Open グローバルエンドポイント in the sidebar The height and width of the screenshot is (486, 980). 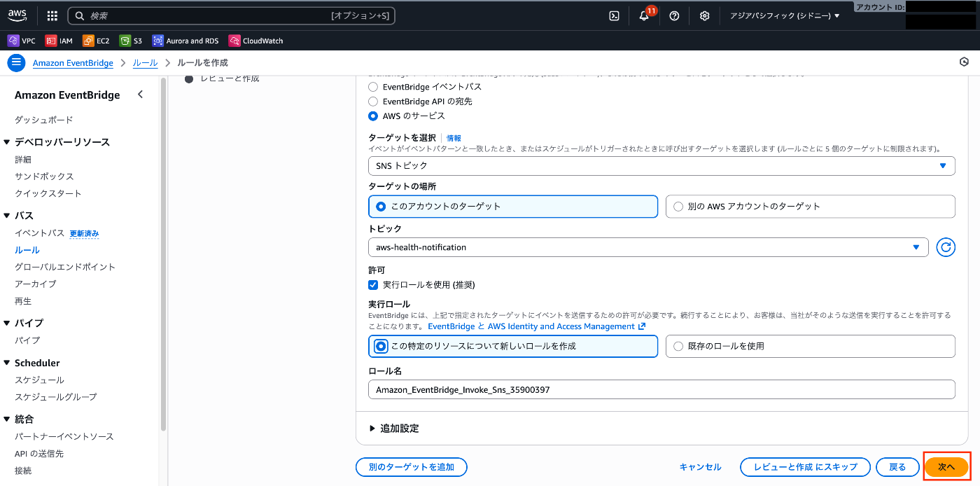coord(65,267)
